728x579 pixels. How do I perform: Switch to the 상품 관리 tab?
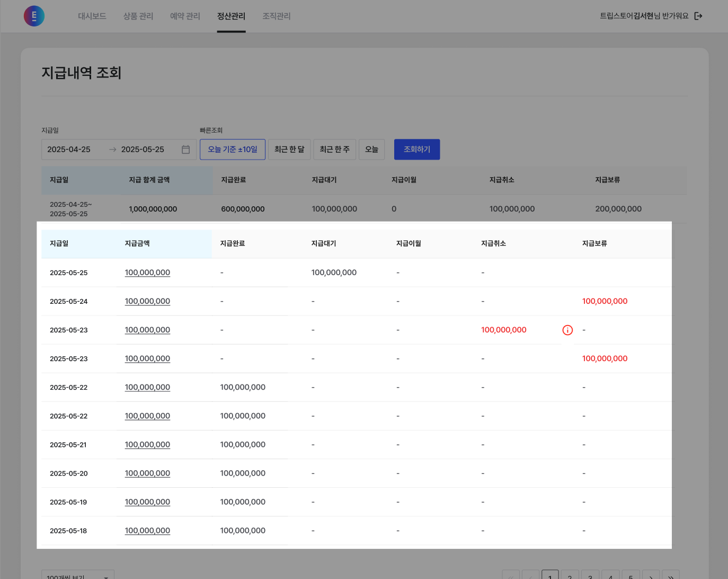click(x=138, y=16)
